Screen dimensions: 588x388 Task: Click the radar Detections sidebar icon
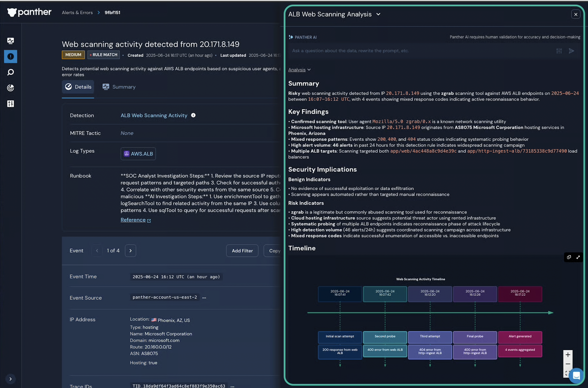click(10, 88)
